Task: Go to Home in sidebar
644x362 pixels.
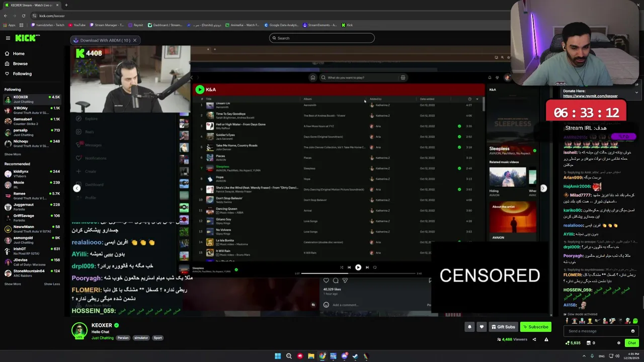Action: click(x=19, y=53)
